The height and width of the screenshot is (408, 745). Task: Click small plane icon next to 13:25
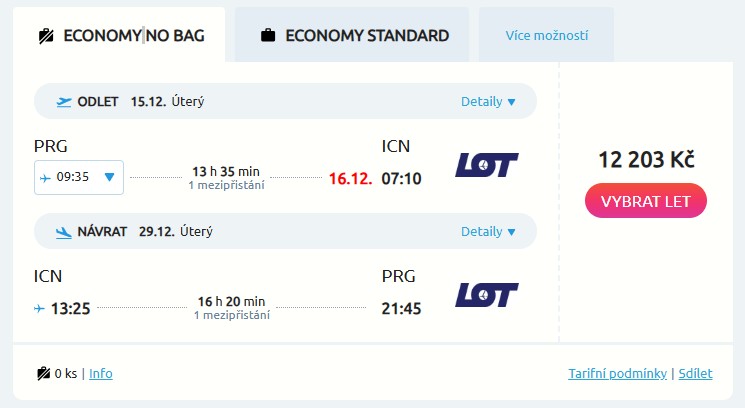[x=40, y=308]
